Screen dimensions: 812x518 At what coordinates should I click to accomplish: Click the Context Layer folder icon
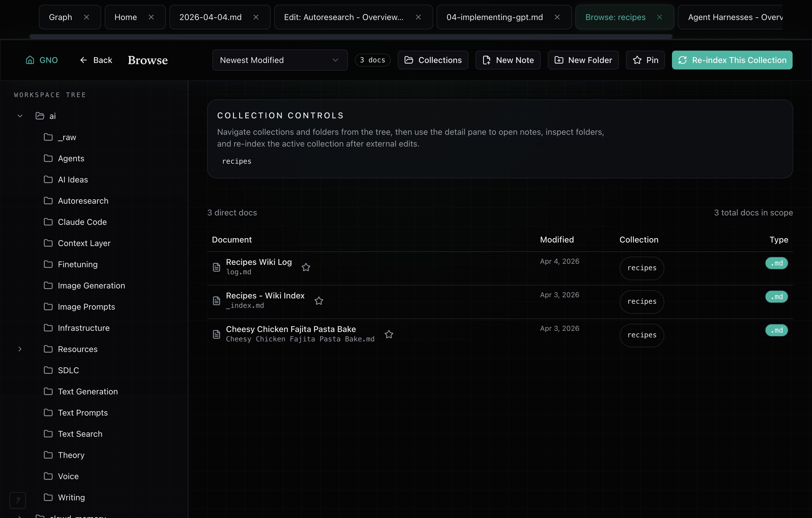coord(48,243)
